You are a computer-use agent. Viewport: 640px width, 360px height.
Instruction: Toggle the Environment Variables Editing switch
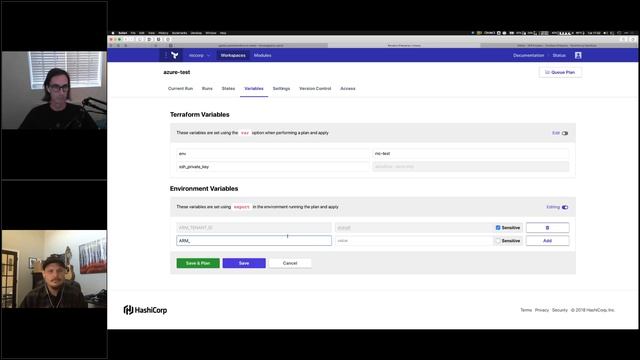[x=565, y=207]
